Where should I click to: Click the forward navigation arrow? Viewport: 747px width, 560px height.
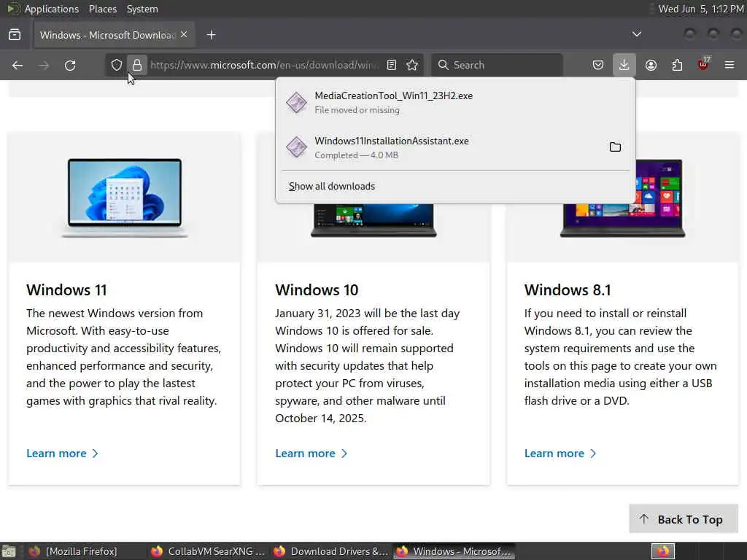click(x=44, y=65)
